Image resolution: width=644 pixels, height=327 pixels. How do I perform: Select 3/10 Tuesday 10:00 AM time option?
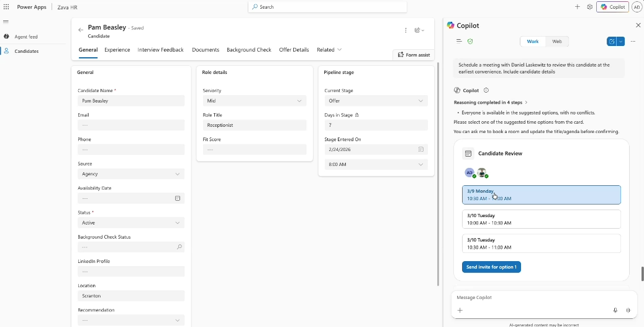541,219
